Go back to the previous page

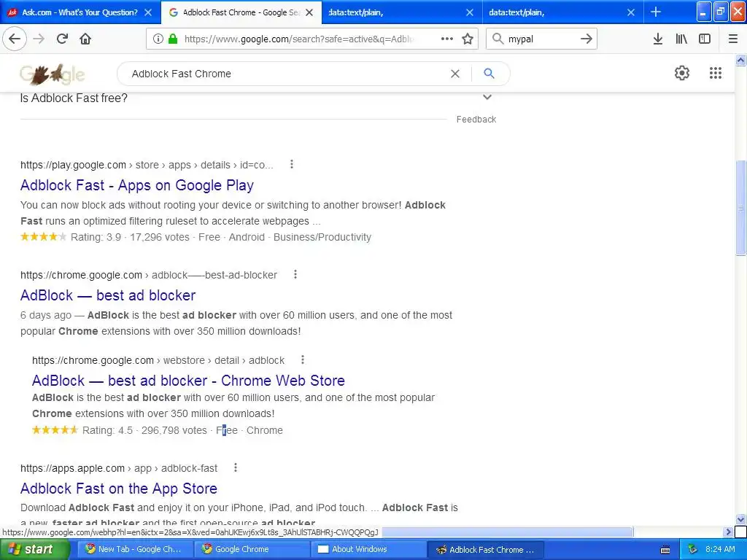pyautogui.click(x=15, y=39)
